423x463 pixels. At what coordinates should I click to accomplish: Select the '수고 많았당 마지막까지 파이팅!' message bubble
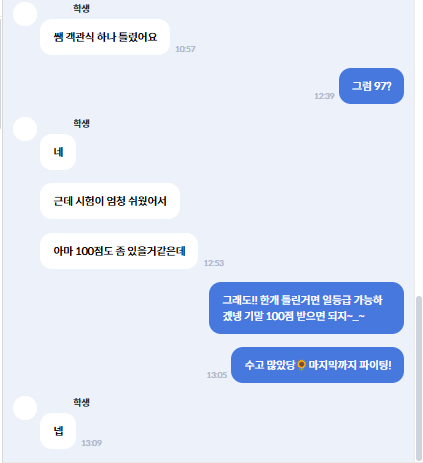pyautogui.click(x=317, y=365)
